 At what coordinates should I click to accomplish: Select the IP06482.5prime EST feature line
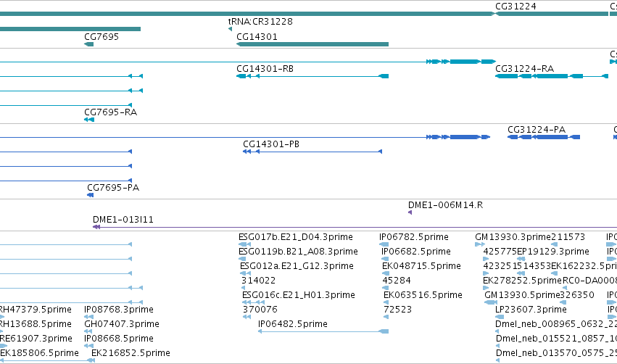point(323,331)
